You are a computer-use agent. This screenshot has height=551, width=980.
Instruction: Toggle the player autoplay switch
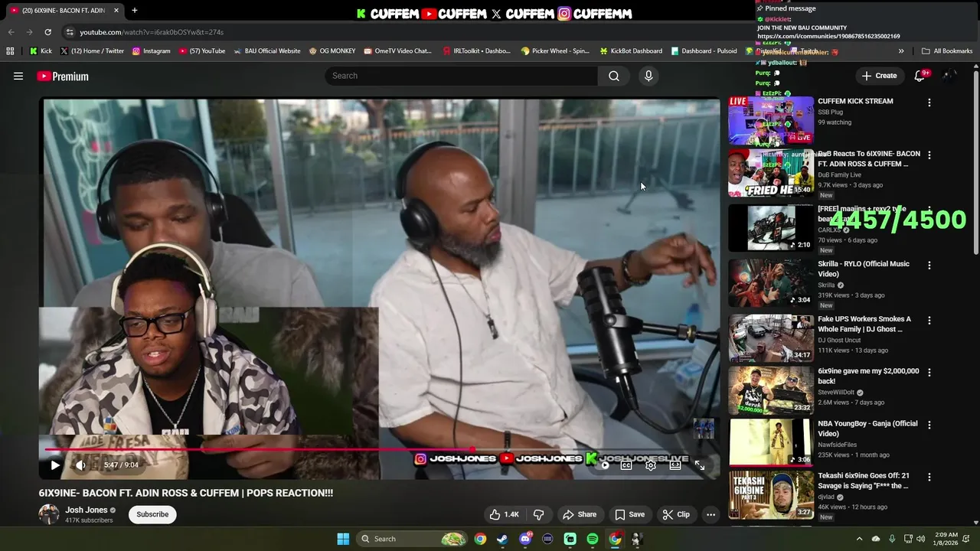(x=604, y=465)
